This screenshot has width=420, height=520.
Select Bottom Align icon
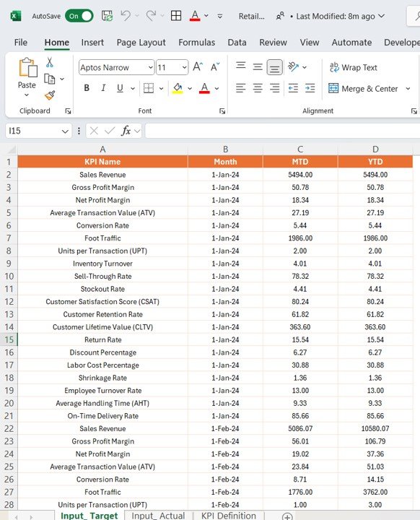274,67
